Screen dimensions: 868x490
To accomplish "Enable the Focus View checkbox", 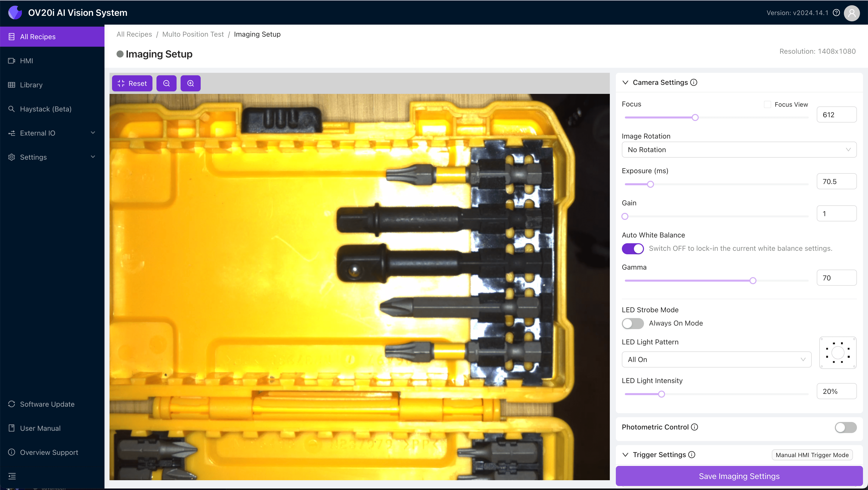I will (x=767, y=104).
